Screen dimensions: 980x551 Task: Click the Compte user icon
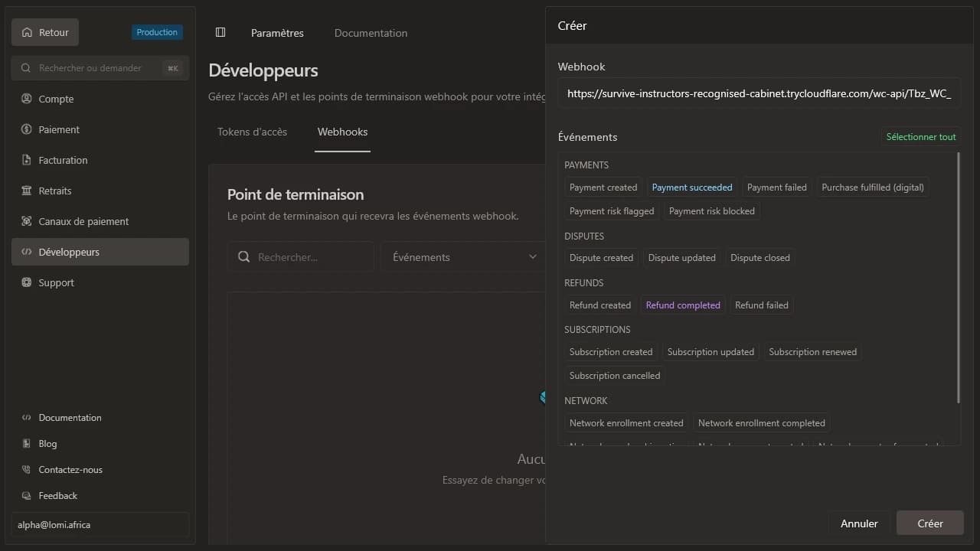click(27, 99)
